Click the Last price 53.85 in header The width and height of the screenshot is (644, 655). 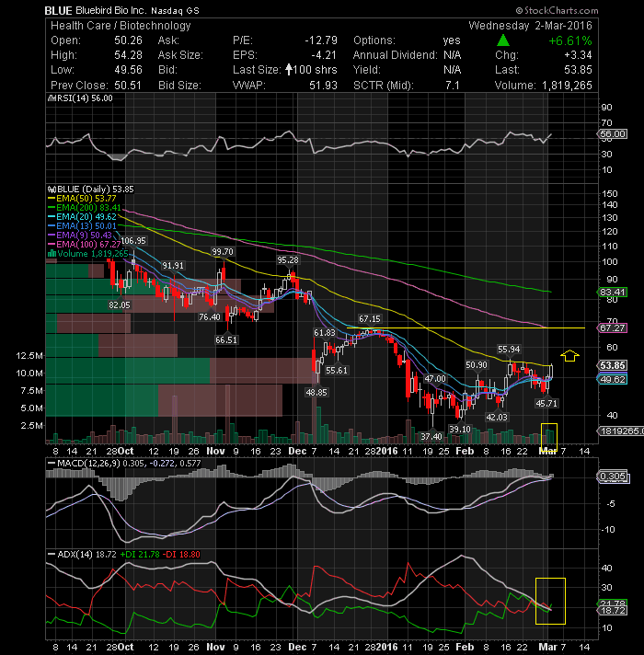point(578,70)
